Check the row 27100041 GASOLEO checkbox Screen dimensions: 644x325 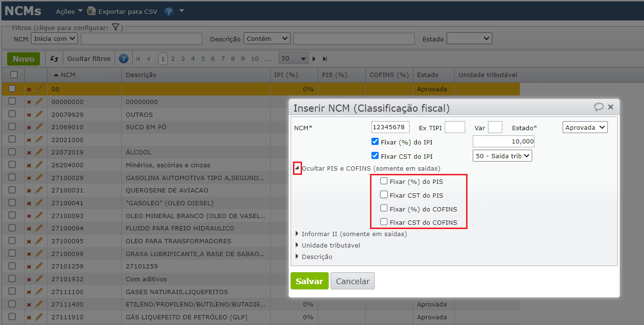click(12, 203)
